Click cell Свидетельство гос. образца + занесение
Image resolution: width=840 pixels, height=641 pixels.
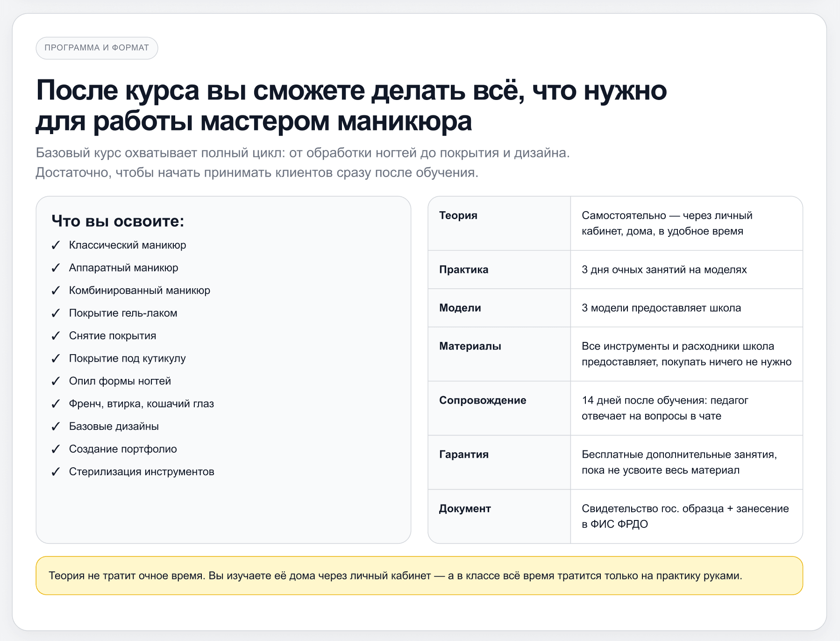click(687, 516)
